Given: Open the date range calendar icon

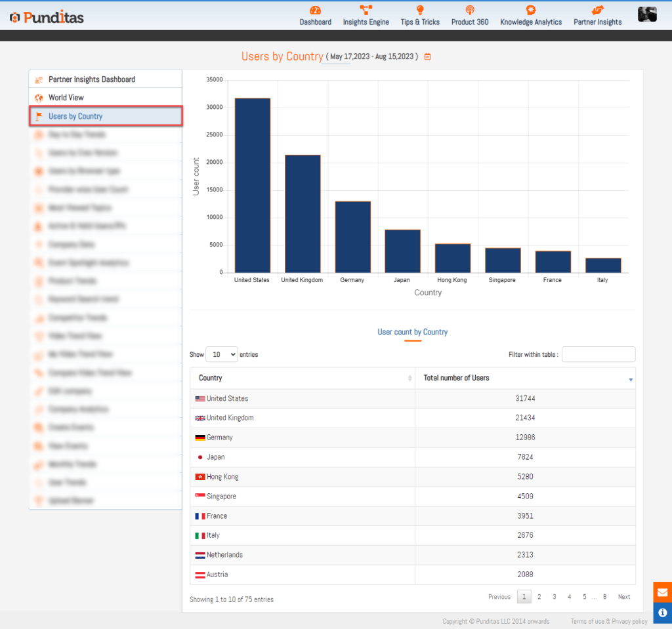Looking at the screenshot, I should [x=427, y=57].
